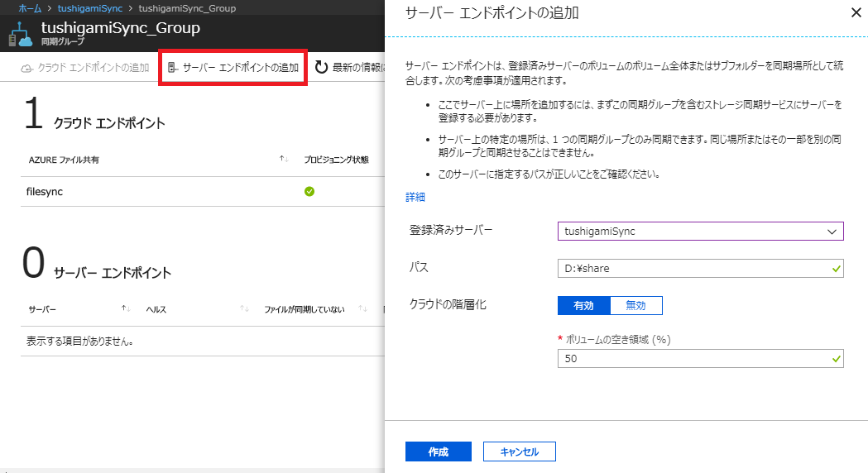Open 登録済みサーバー dropdown tushigamiSync
This screenshot has width=868, height=473.
point(700,232)
